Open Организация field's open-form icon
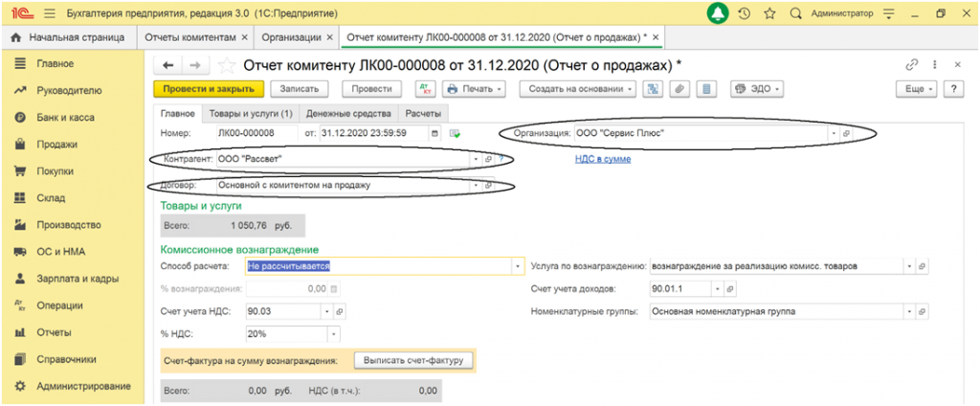 point(846,133)
